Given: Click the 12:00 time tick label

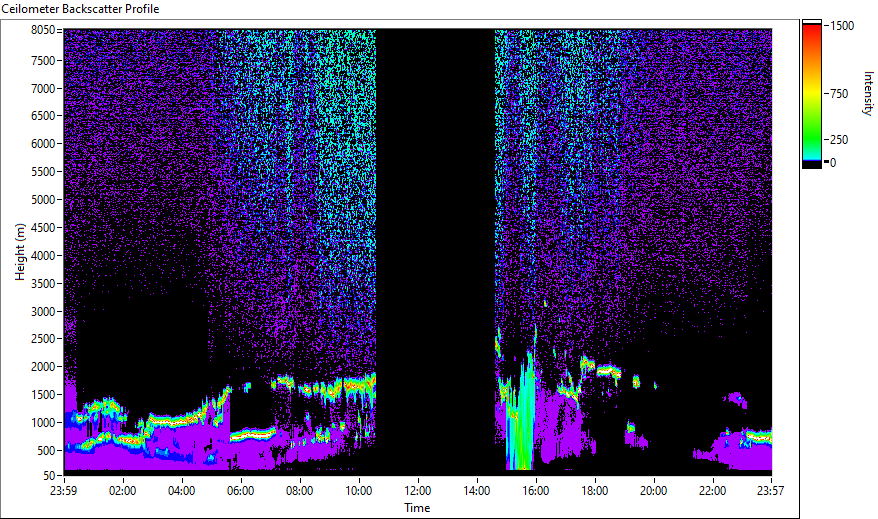Looking at the screenshot, I should pyautogui.click(x=418, y=491).
